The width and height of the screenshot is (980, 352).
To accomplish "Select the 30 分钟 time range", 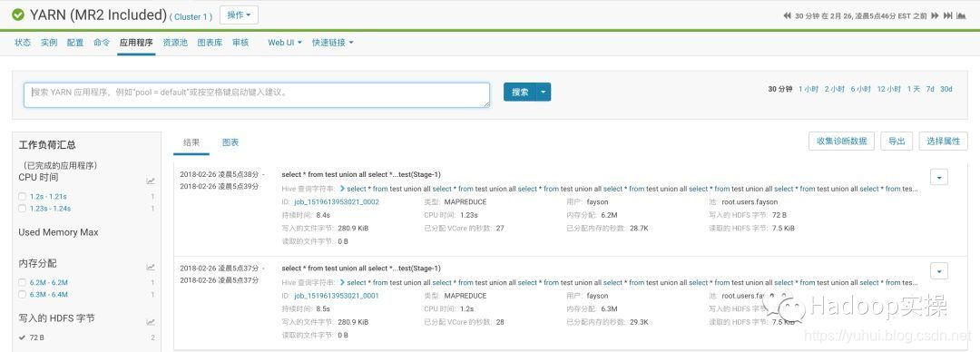I will coord(780,90).
